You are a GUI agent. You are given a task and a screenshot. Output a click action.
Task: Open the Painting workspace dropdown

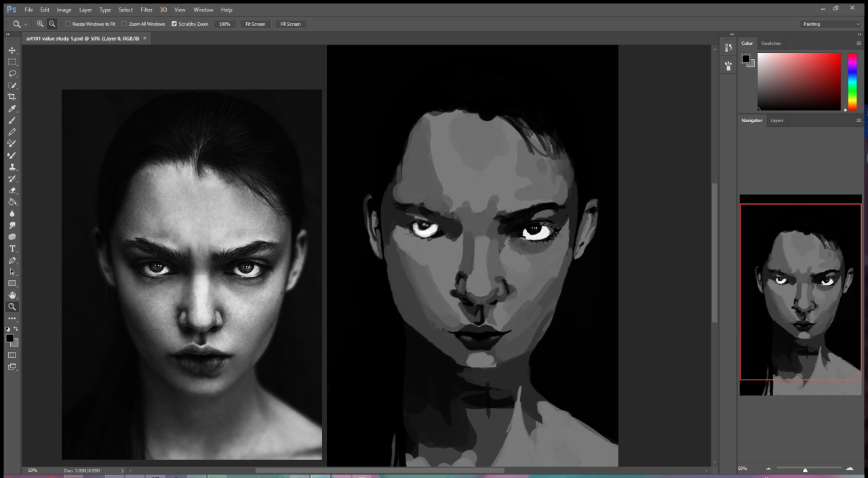pyautogui.click(x=831, y=24)
